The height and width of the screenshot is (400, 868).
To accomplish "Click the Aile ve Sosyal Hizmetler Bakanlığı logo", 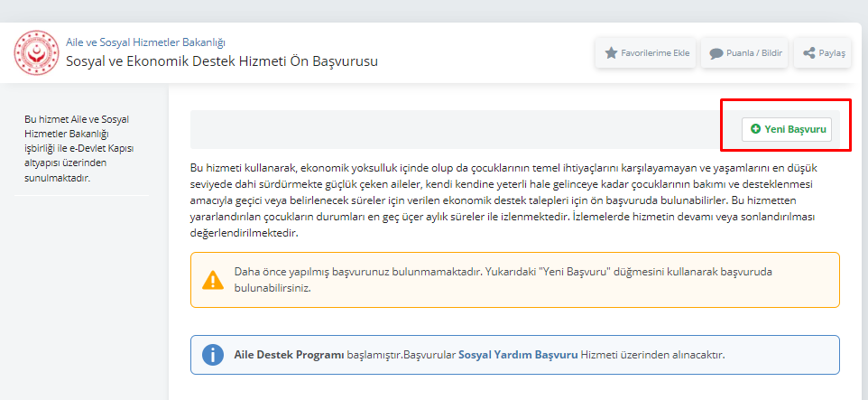I will 36,52.
